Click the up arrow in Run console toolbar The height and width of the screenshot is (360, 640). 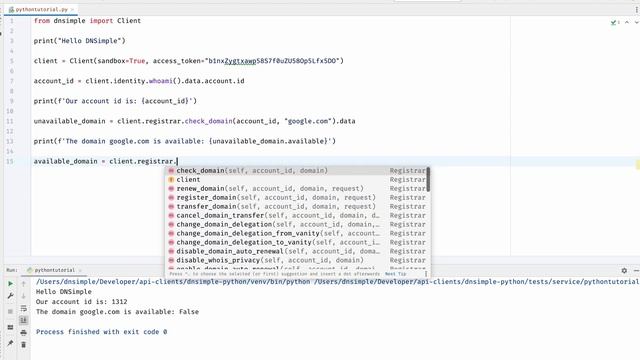coord(24,283)
